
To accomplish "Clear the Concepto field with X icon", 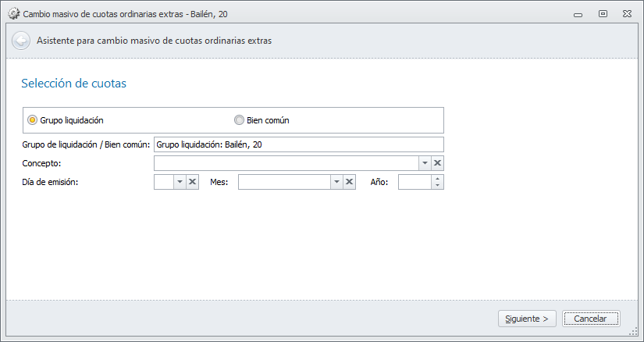I will point(438,163).
